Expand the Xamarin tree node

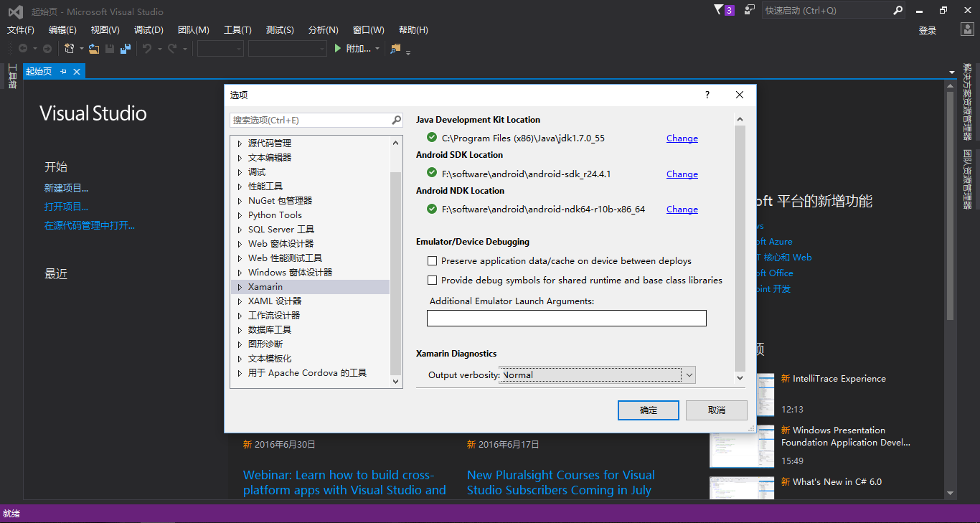click(240, 287)
